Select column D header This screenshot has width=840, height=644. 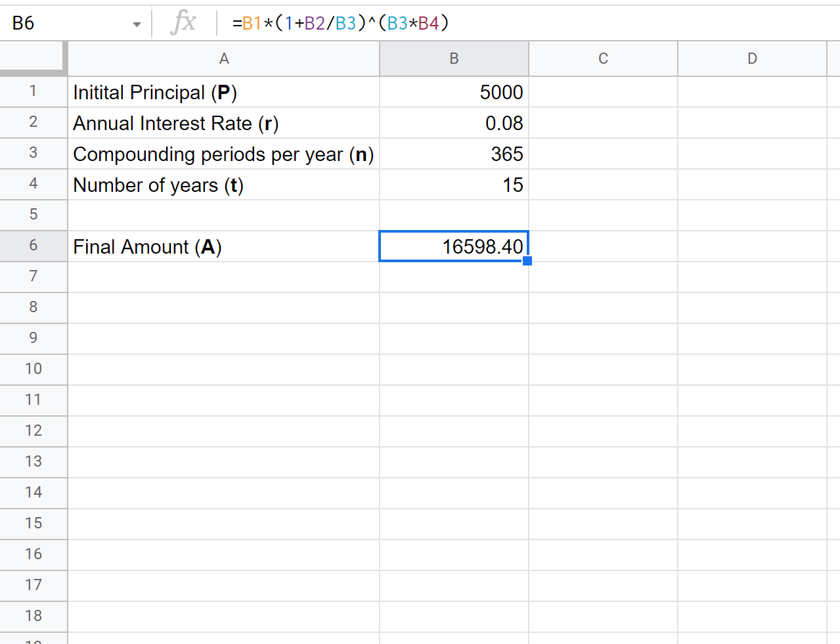coord(752,59)
